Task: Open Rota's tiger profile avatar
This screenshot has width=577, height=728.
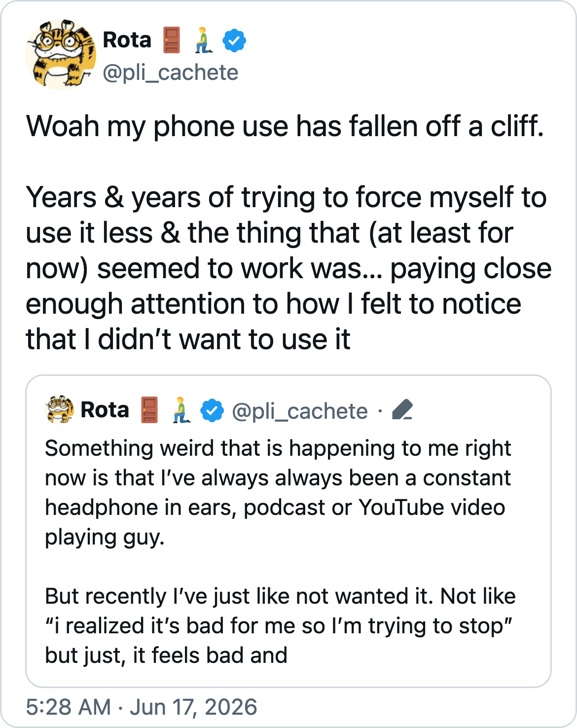Action: (61, 55)
